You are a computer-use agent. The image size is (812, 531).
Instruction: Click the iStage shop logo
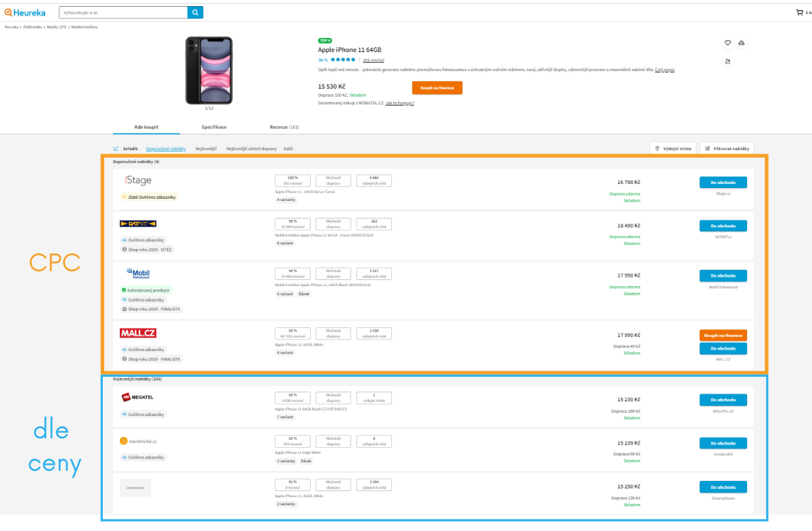[x=138, y=180]
